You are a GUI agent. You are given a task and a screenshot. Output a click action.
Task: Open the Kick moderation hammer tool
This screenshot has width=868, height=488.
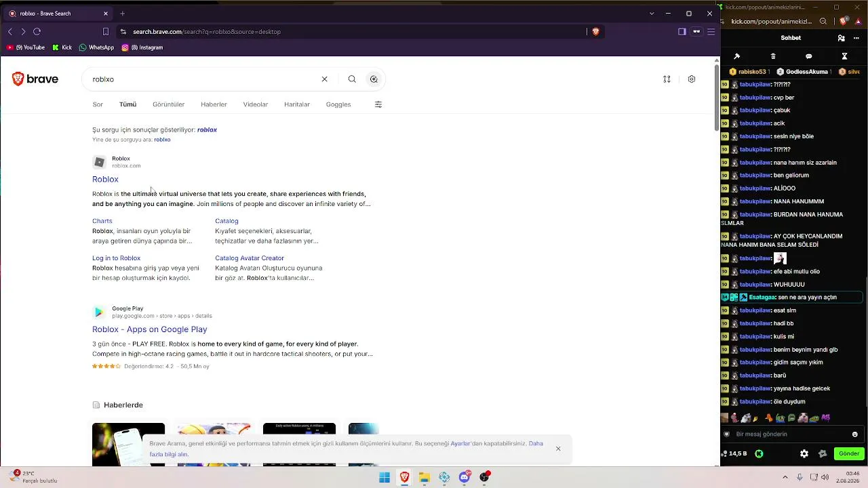(737, 56)
